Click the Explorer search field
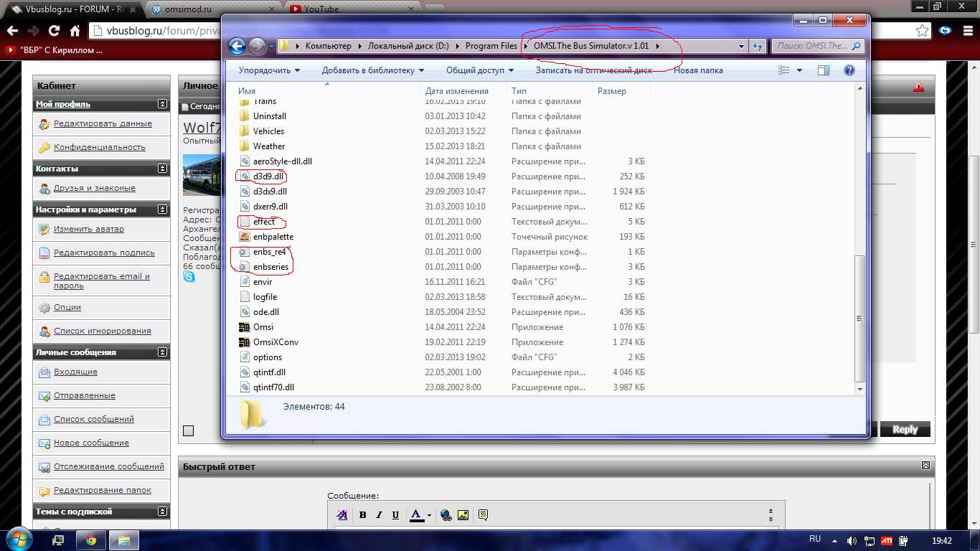980x551 pixels. coord(818,46)
